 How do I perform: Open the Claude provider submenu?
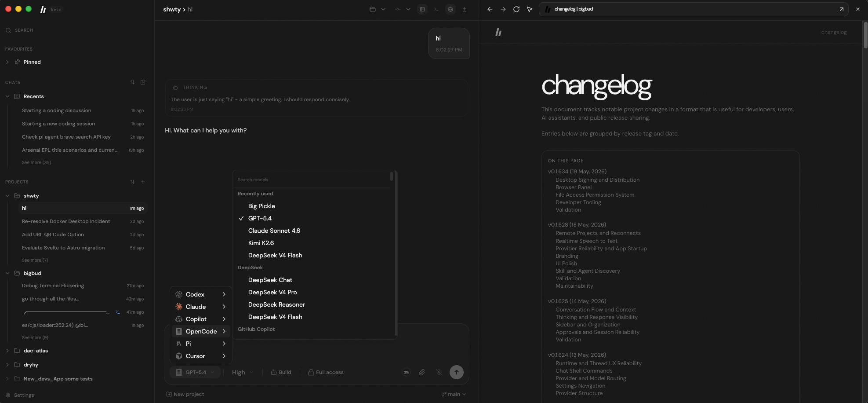pyautogui.click(x=201, y=307)
